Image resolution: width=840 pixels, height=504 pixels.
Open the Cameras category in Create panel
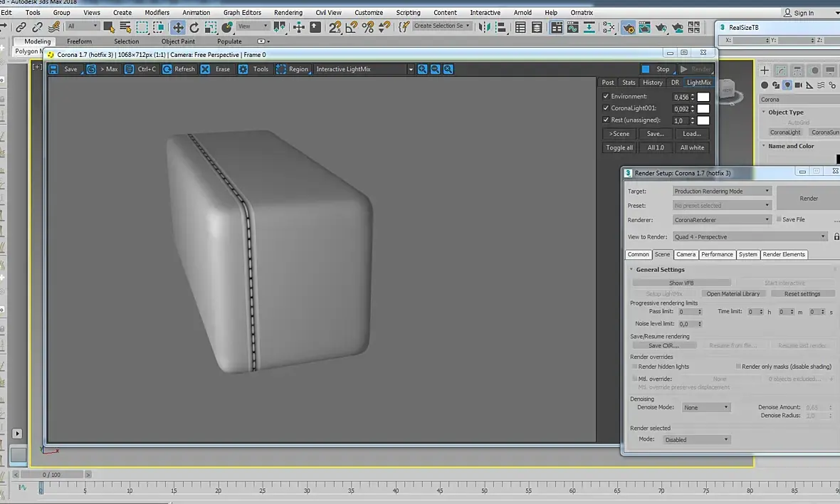[x=799, y=85]
